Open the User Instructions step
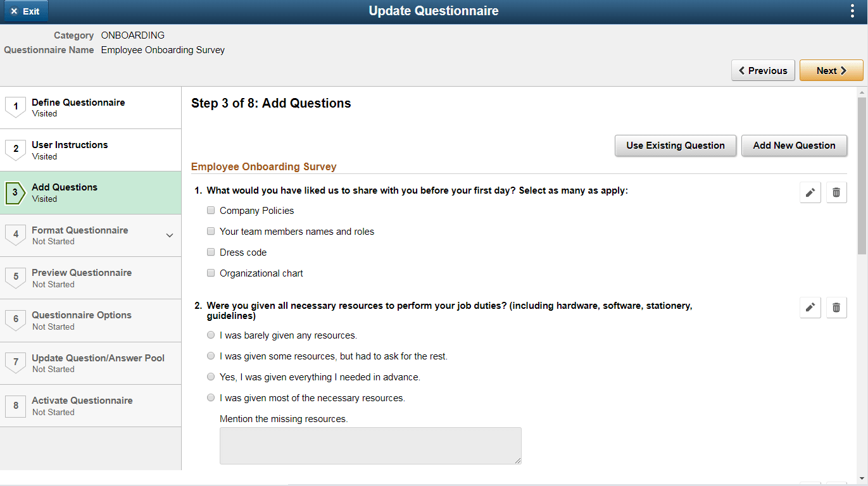Viewport: 868px width, 486px height. pyautogui.click(x=70, y=150)
